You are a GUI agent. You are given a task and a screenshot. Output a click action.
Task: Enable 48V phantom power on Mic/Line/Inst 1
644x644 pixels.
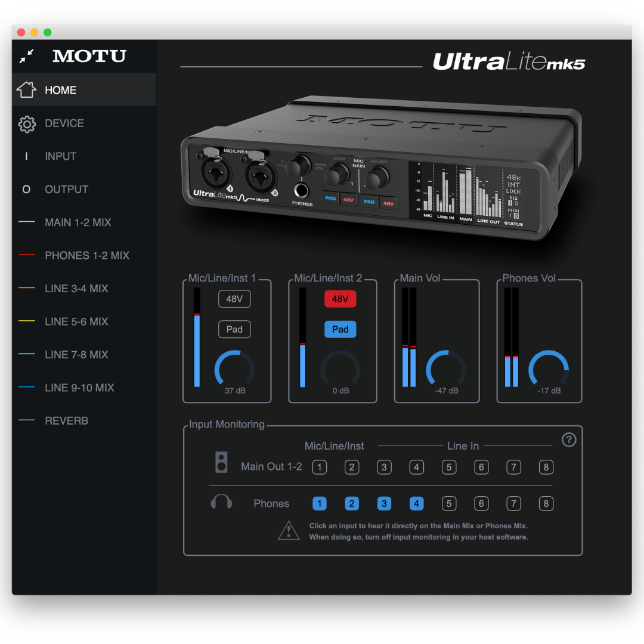click(x=234, y=299)
